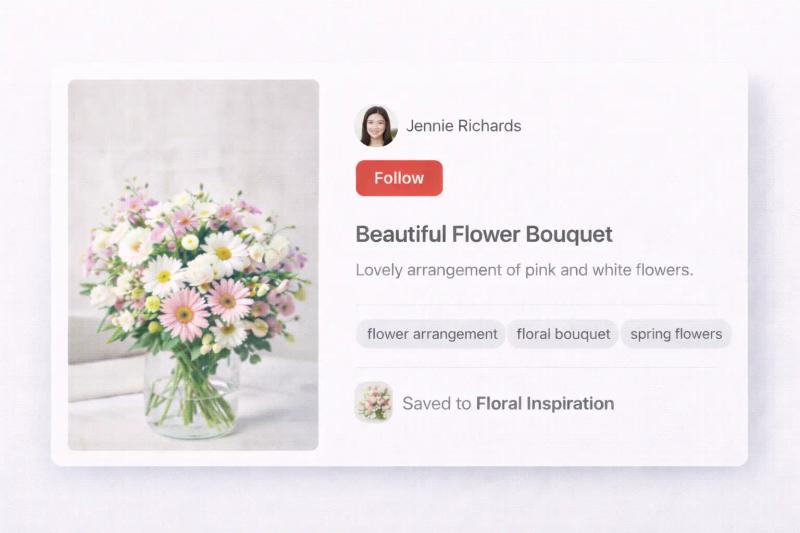Select the 'spring flowers' tag
Image resolution: width=800 pixels, height=533 pixels.
click(x=676, y=334)
